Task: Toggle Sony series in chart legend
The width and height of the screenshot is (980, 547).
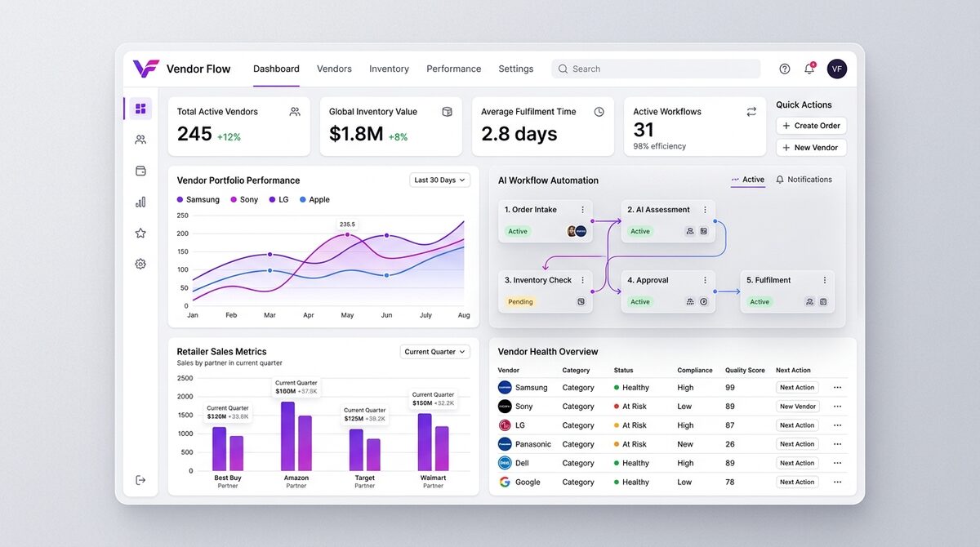Action: [244, 199]
